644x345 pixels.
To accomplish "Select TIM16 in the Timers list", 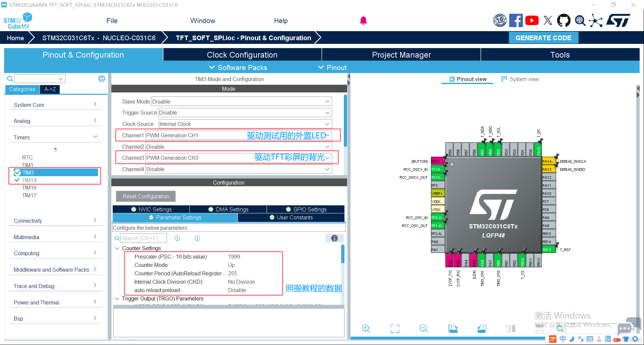I will (x=29, y=188).
